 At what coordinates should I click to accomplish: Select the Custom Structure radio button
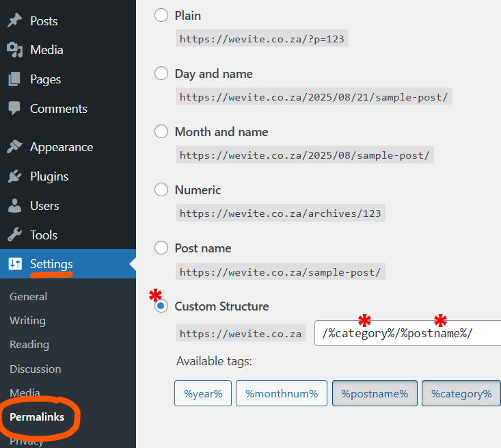(161, 306)
